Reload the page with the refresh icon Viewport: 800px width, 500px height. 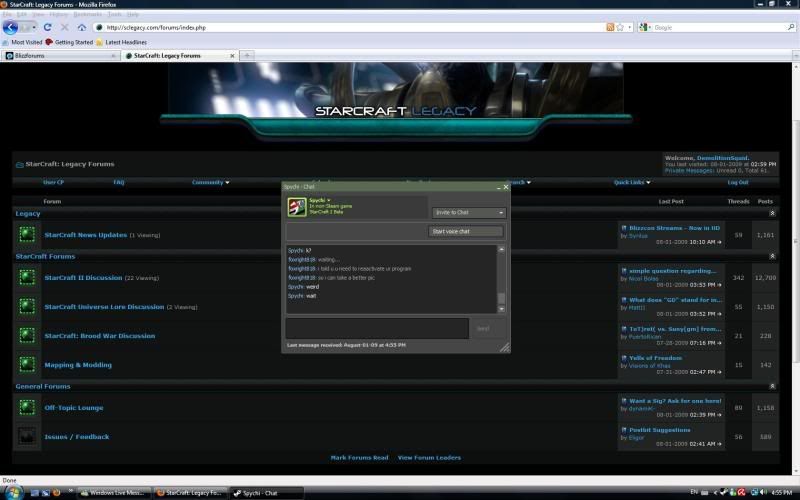pyautogui.click(x=47, y=27)
